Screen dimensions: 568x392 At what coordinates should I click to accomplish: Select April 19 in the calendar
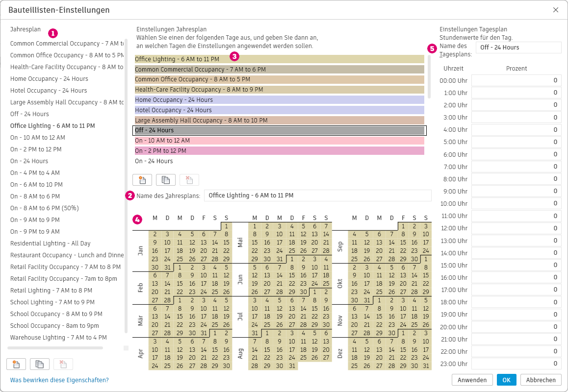pos(180,358)
